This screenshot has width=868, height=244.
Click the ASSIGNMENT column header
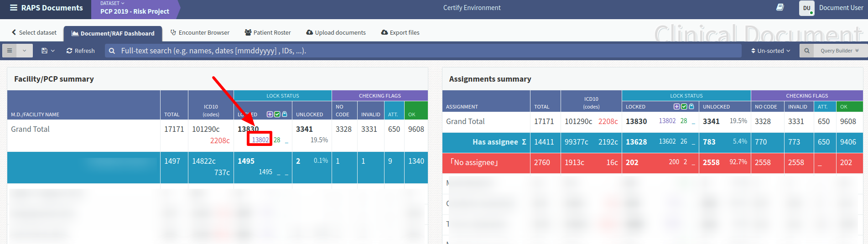pos(462,107)
